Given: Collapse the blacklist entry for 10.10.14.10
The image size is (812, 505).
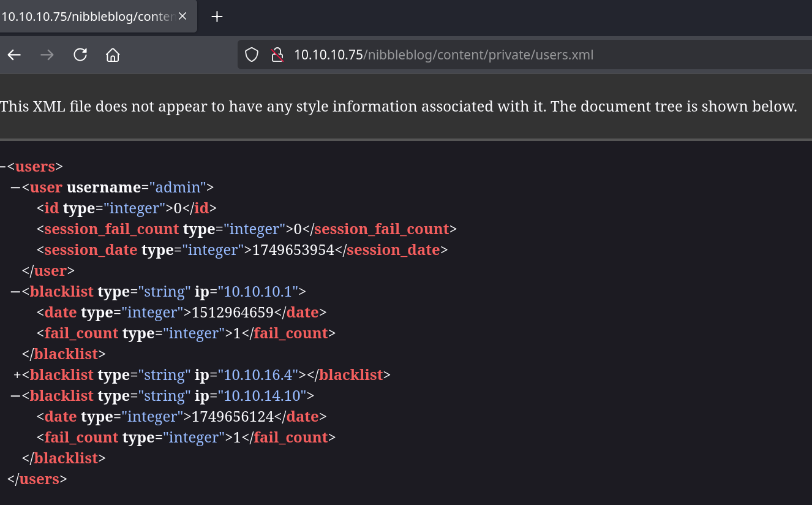Looking at the screenshot, I should coord(15,396).
